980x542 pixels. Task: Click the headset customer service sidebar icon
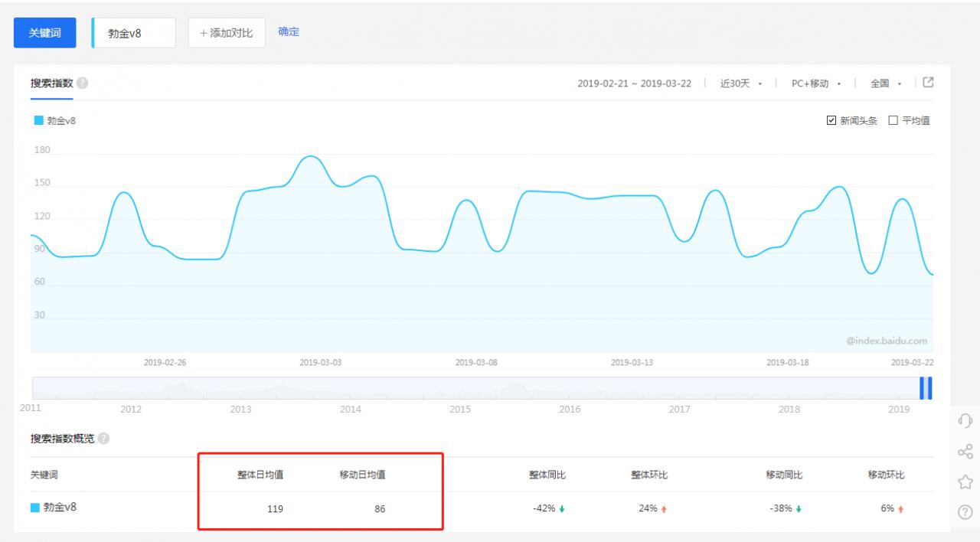coord(965,420)
